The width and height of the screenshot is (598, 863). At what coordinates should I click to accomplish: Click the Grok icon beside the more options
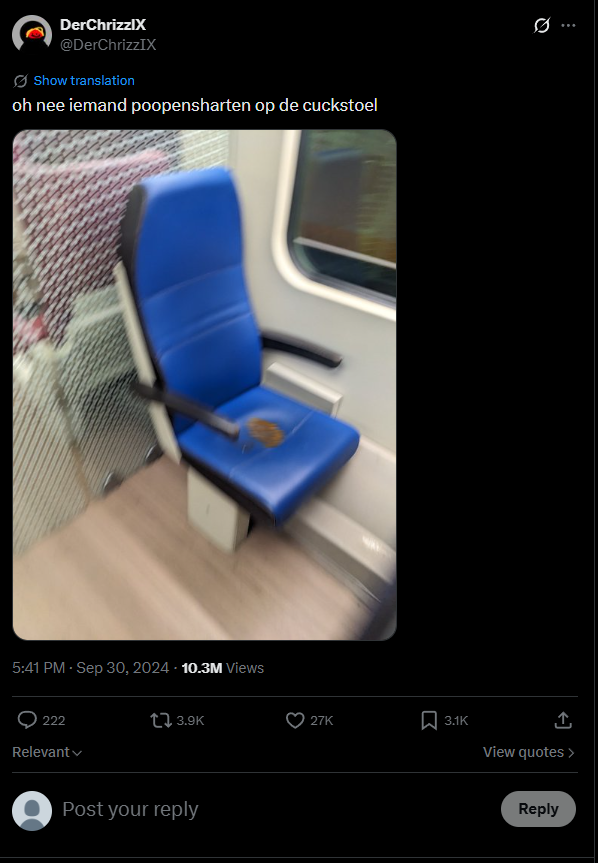pyautogui.click(x=541, y=25)
